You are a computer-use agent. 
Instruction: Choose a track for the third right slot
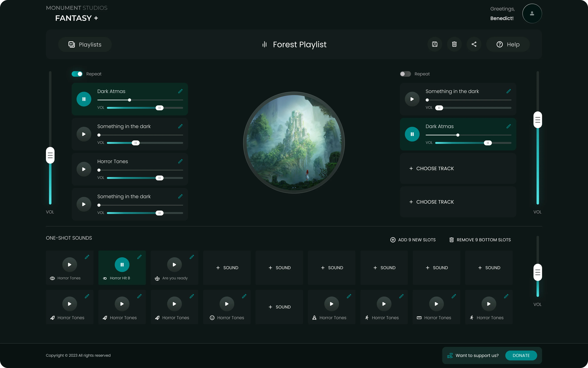coord(458,168)
